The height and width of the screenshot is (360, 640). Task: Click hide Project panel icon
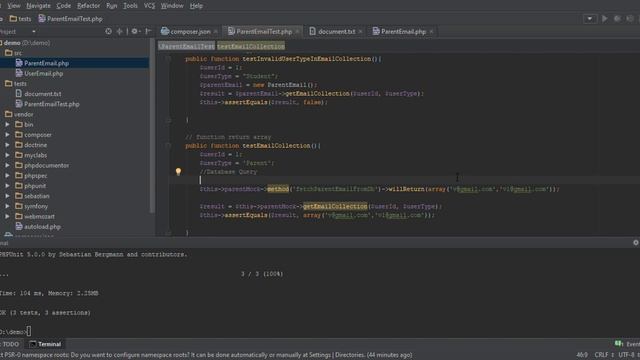tap(148, 31)
